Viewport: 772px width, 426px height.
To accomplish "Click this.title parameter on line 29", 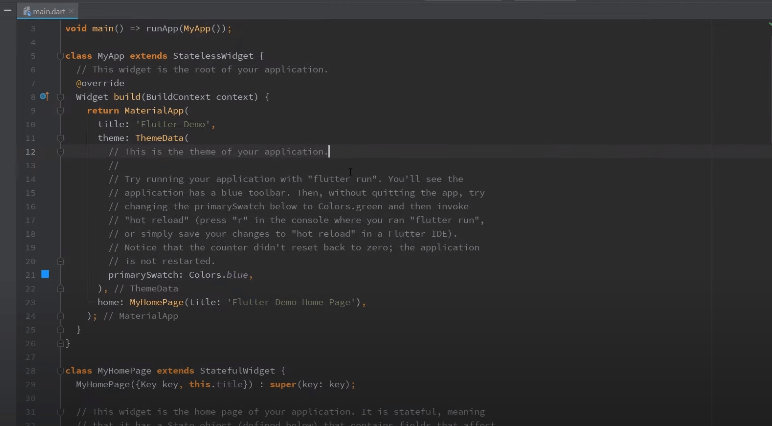I will pos(216,384).
